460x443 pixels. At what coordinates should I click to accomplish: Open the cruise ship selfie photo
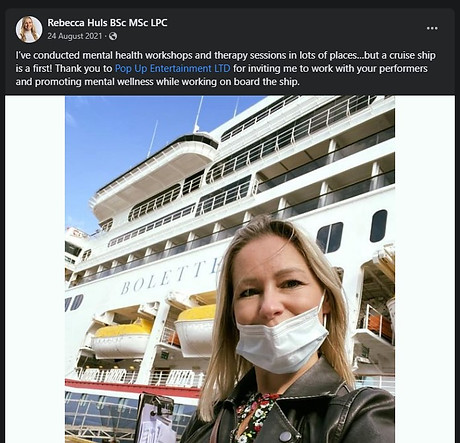coord(230,269)
